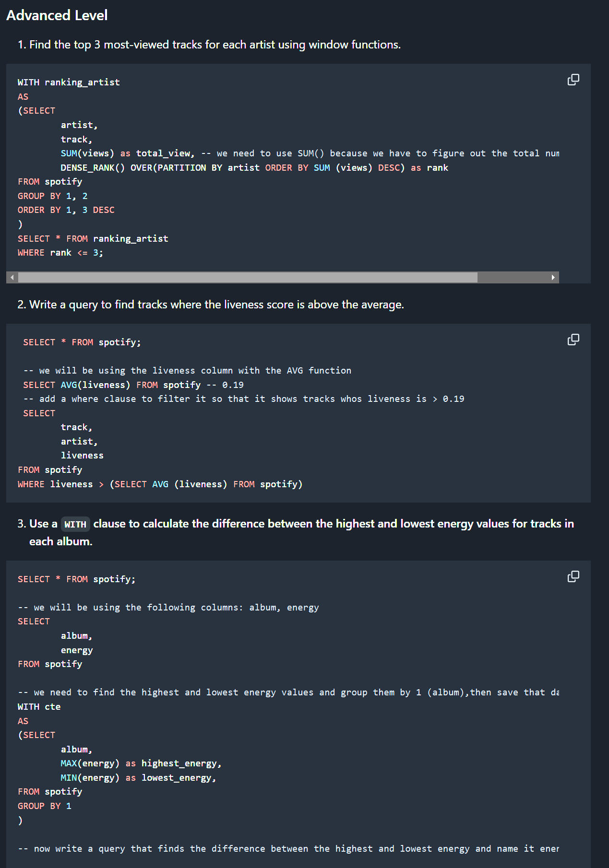
Task: Click the left scroll arrow under the first code block
Action: [x=12, y=277]
